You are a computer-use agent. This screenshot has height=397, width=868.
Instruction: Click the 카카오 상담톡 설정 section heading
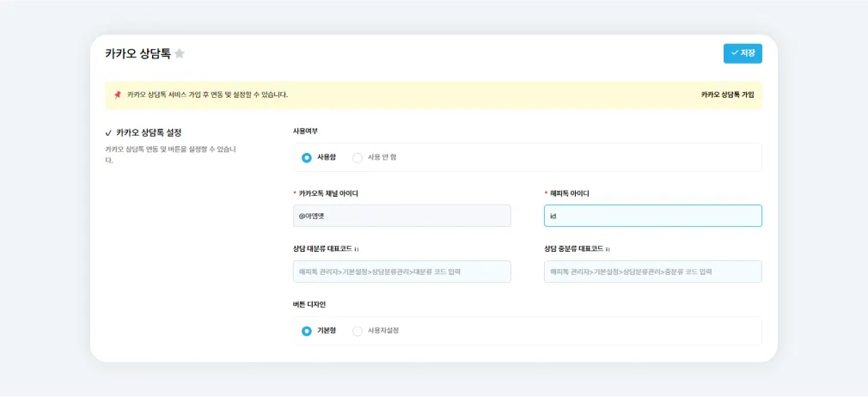tap(149, 133)
